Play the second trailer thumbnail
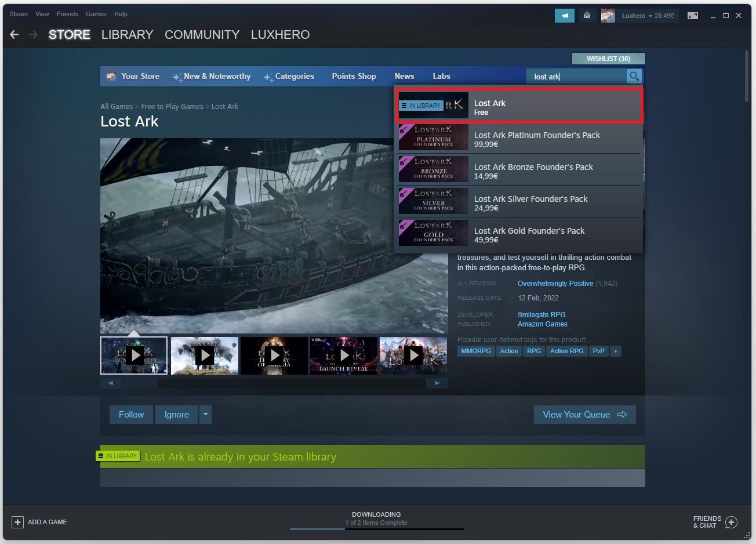Viewport: 756px width, 544px height. 205,356
